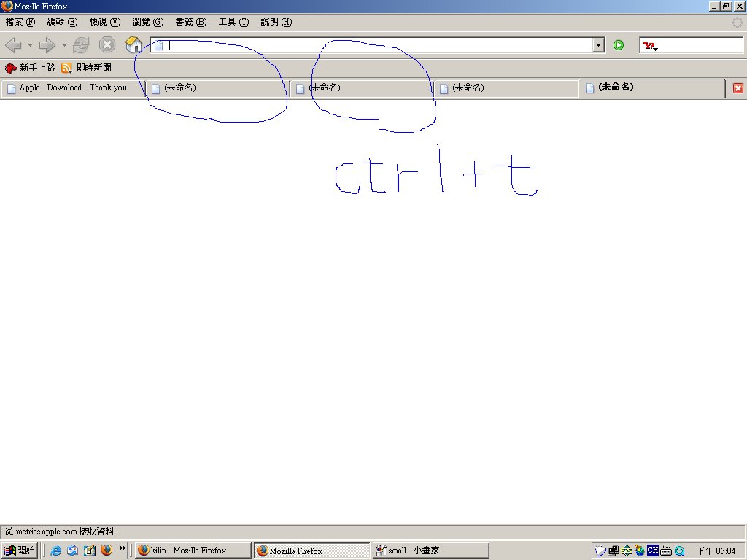Screen dimensions: 747x560
Task: Click the 下午 03:04 system clock
Action: coord(716,551)
